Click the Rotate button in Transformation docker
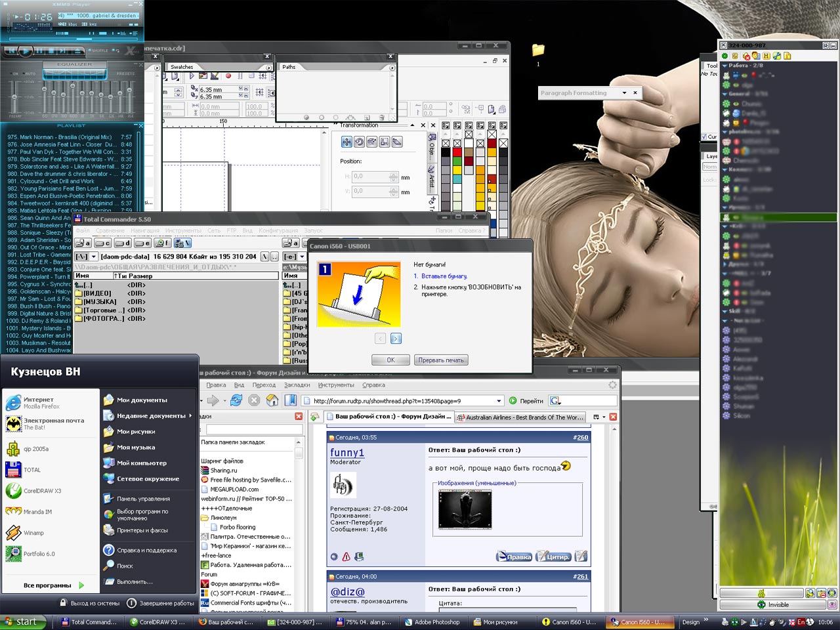This screenshot has height=630, width=840. coord(359,142)
